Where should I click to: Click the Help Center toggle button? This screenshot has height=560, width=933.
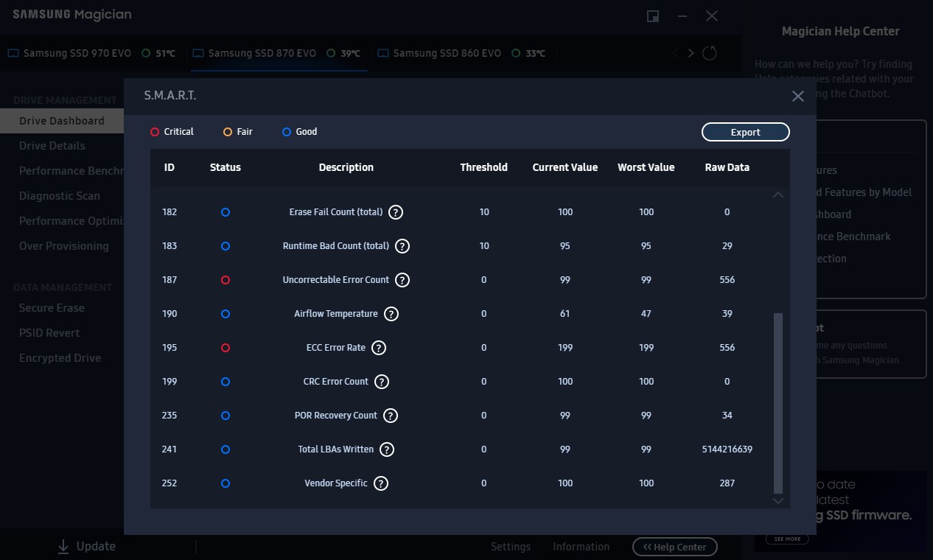click(x=675, y=547)
